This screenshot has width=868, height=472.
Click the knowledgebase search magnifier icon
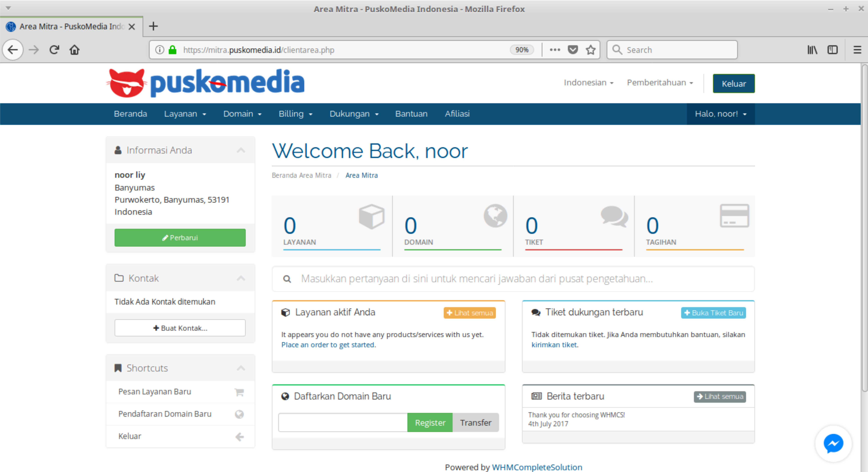click(287, 279)
